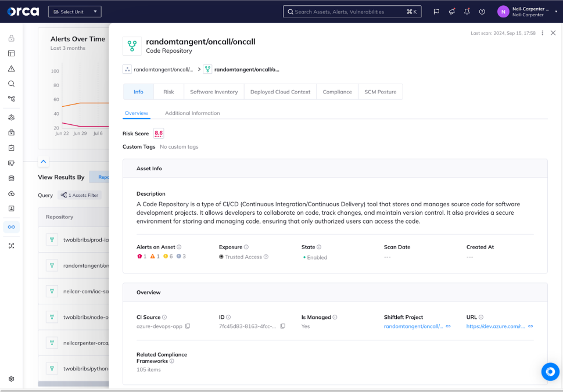Screen dimensions: 563x392
Task: Open the three-dot menu near Last scan
Action: point(542,33)
